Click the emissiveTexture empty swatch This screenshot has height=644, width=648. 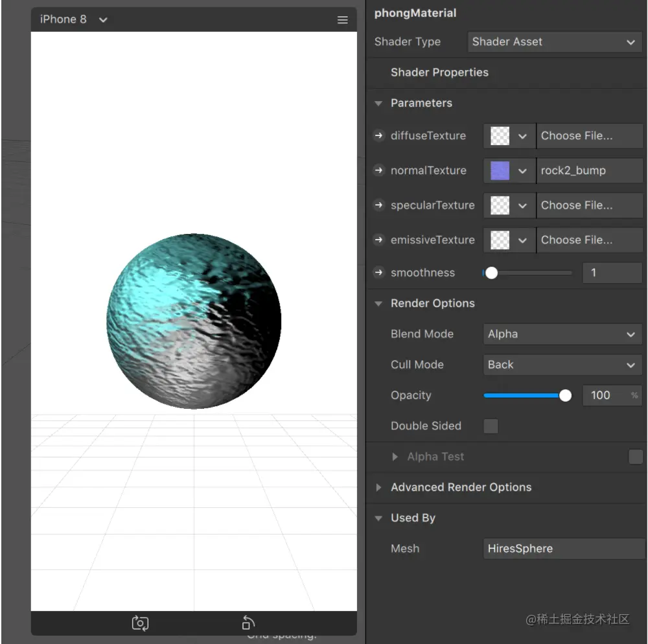tap(500, 240)
